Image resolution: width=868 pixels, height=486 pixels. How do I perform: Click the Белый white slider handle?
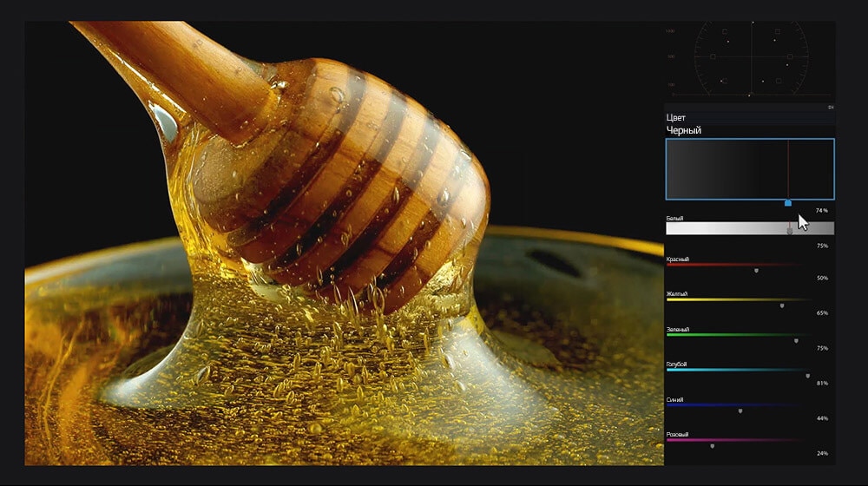coord(790,232)
